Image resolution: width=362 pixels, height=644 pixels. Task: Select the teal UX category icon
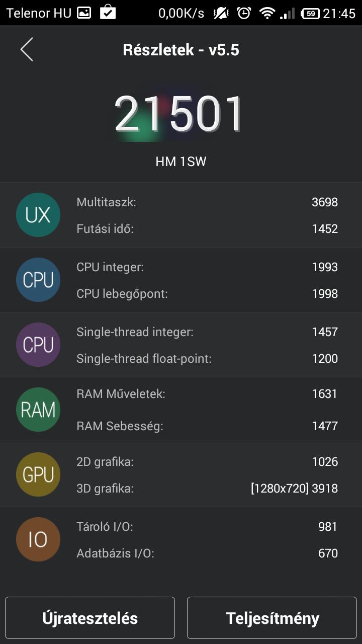click(38, 215)
